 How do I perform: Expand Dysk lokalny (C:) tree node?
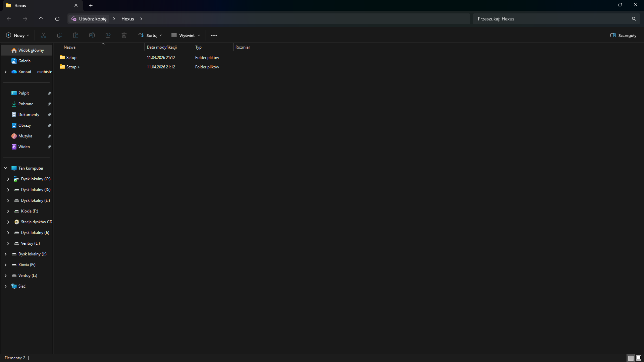(8, 179)
